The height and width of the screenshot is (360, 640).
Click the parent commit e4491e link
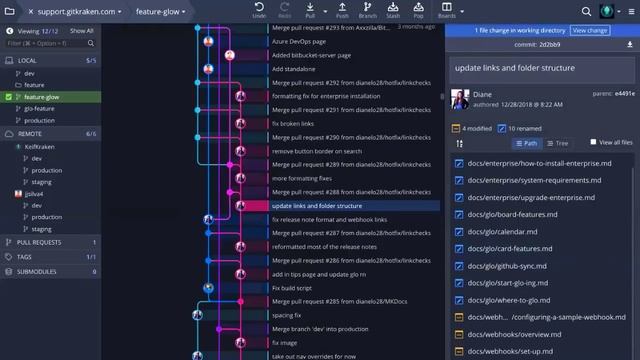624,93
